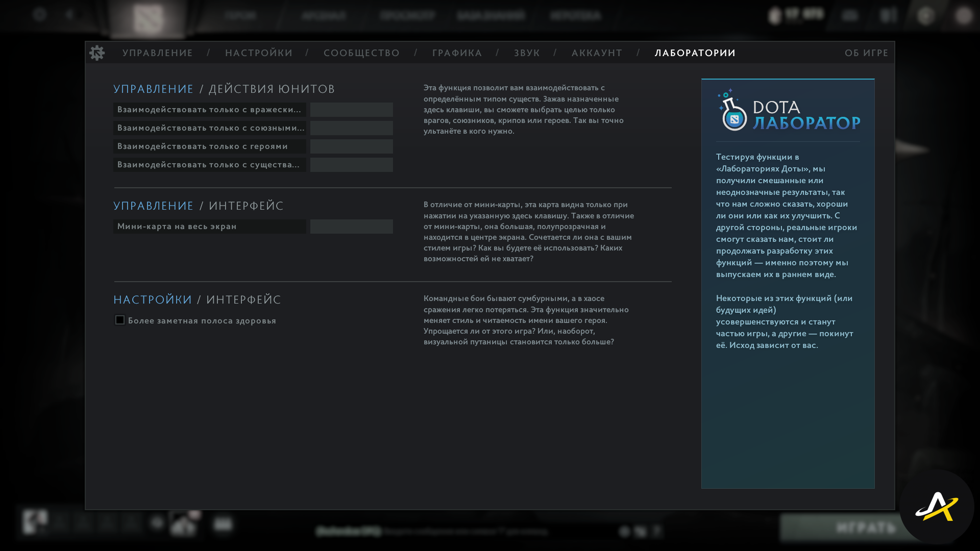Click description starting Командные бои бывают сумбурными
This screenshot has height=551, width=980.
pyautogui.click(x=526, y=320)
